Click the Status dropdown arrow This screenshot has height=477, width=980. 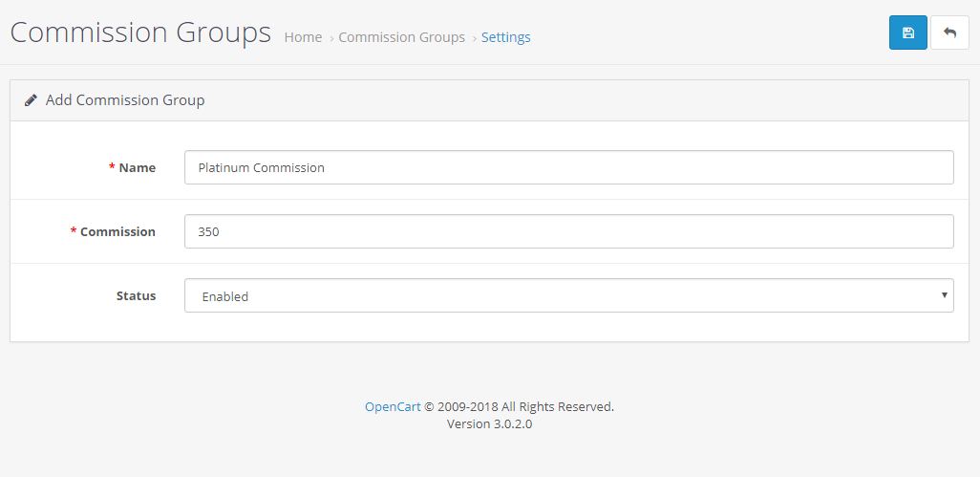tap(945, 295)
